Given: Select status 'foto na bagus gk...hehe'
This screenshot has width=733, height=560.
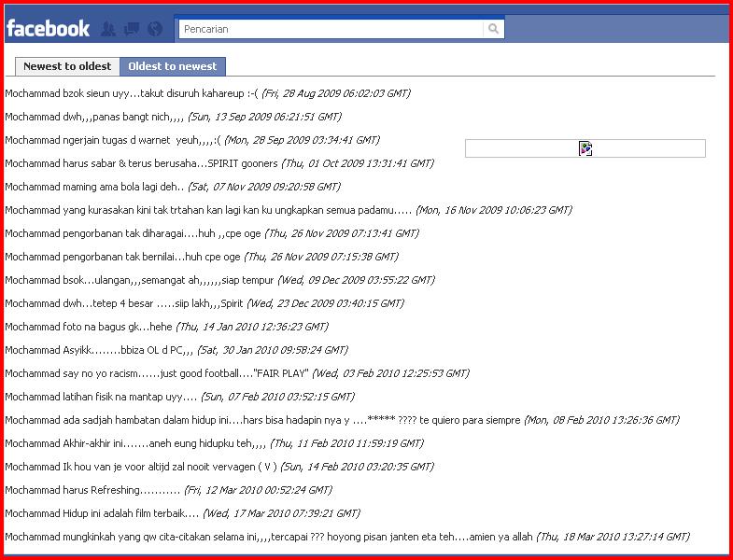Looking at the screenshot, I should (89, 327).
